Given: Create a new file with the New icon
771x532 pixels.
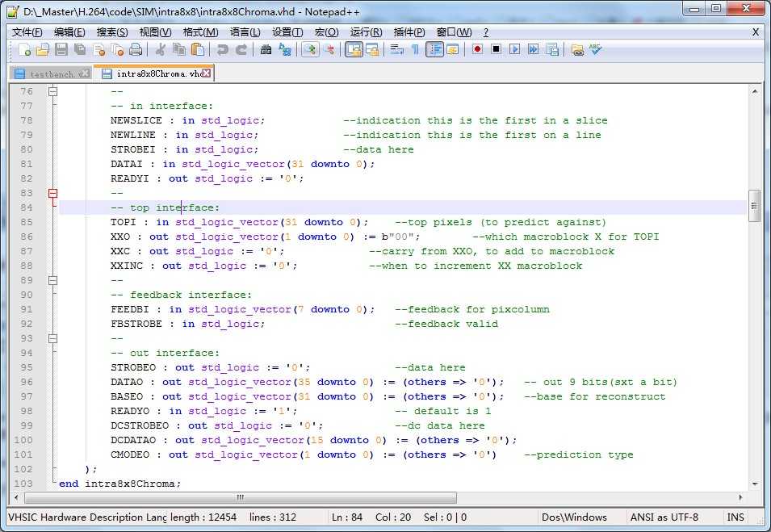Looking at the screenshot, I should pyautogui.click(x=24, y=49).
